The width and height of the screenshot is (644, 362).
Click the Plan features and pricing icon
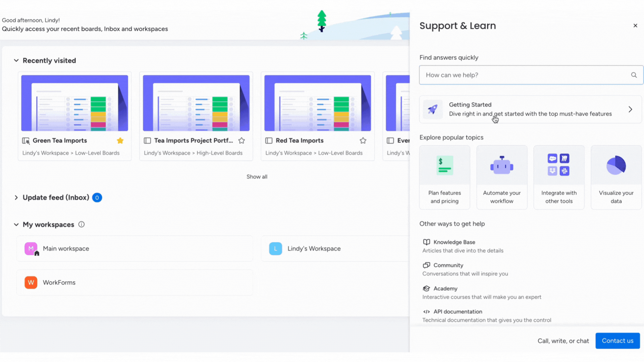[x=444, y=165]
